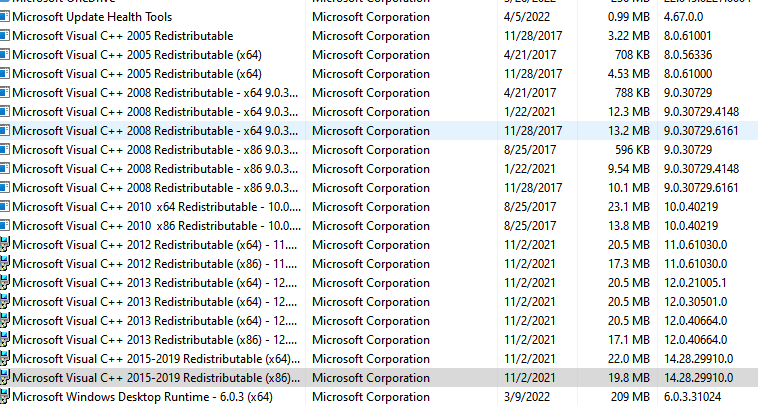Click Microsoft Corporation publisher for Update Health Tools
Screen dimensions: 758x405
(x=371, y=17)
